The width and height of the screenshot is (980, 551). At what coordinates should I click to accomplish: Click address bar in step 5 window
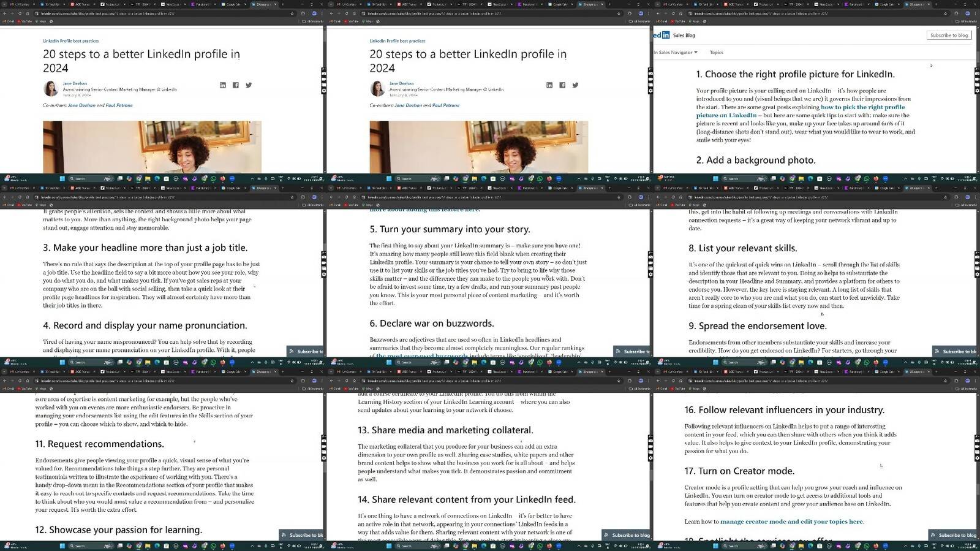(490, 197)
